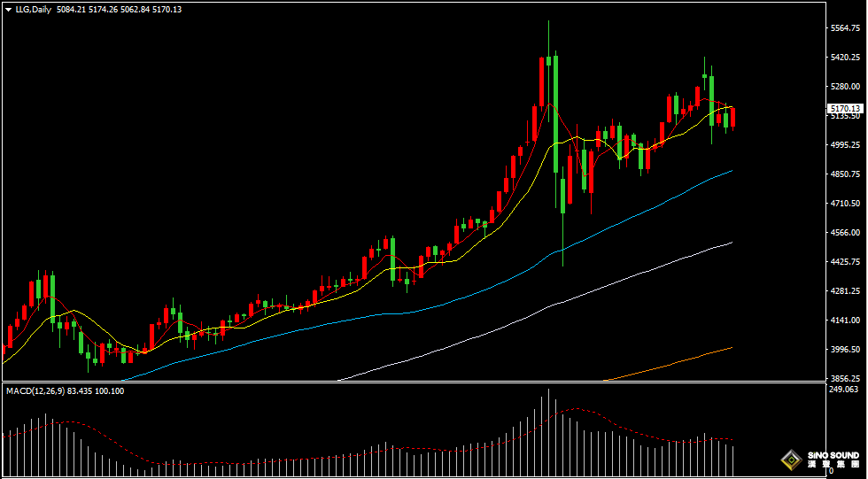The height and width of the screenshot is (479, 868).
Task: Click the LLG,Daily chart title
Action: 34,9
